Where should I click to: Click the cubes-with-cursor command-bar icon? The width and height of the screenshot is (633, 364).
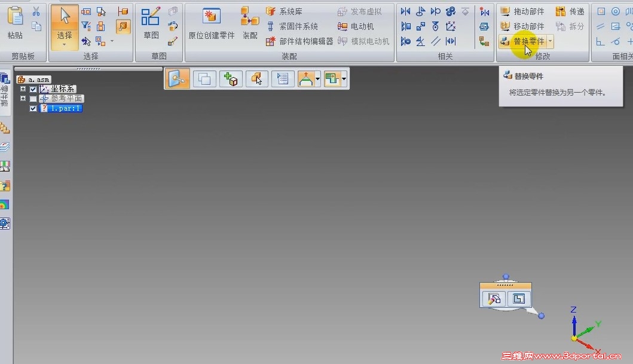tap(257, 79)
